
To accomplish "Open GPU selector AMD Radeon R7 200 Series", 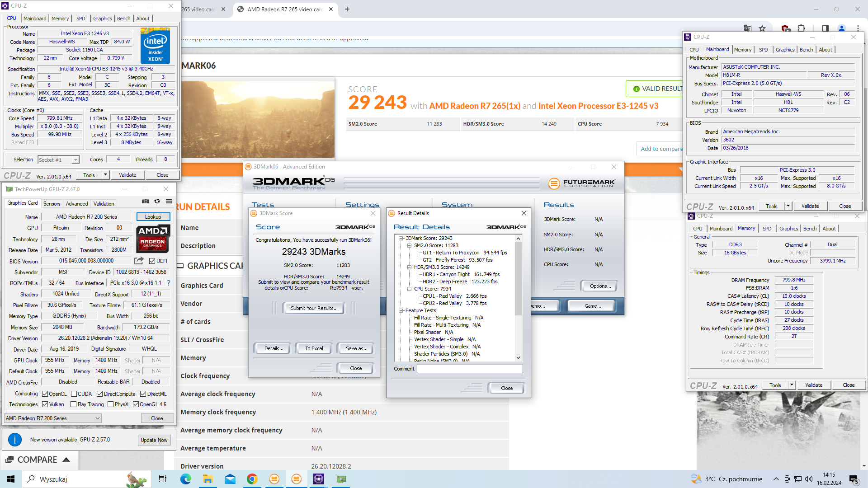I will click(x=53, y=418).
